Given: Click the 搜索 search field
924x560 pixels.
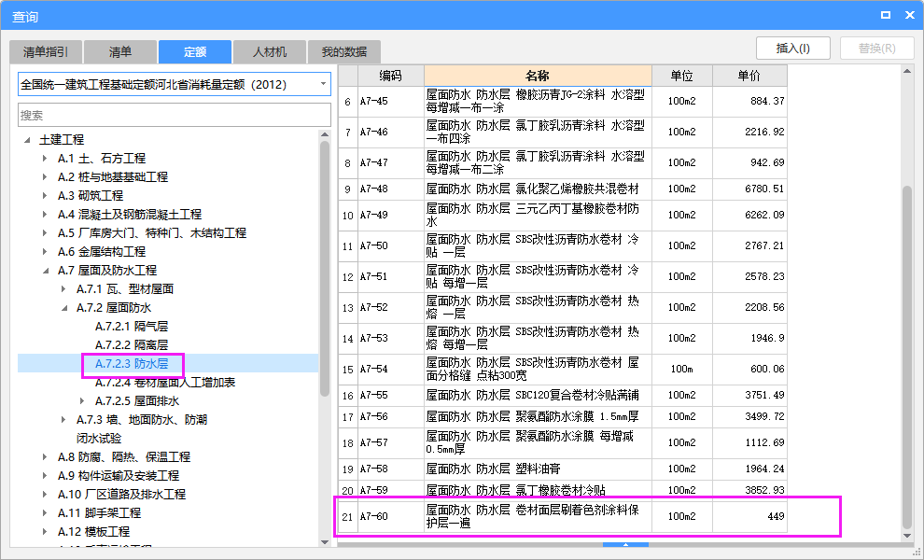Looking at the screenshot, I should point(175,115).
